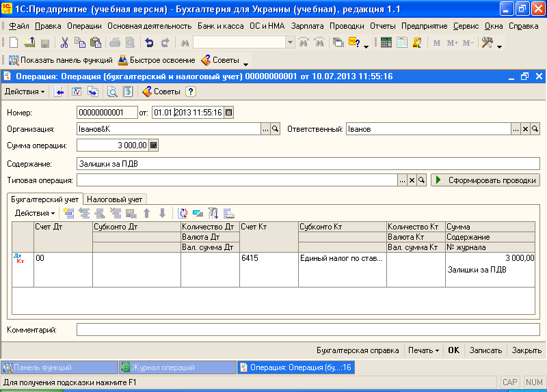Click the Undo arrow icon
547x392 pixels.
pyautogui.click(x=149, y=43)
